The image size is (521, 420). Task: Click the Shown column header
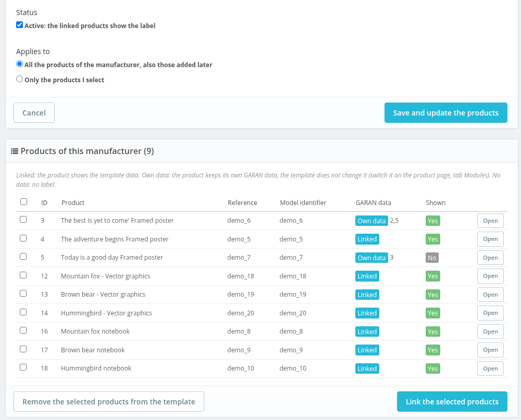(x=436, y=203)
